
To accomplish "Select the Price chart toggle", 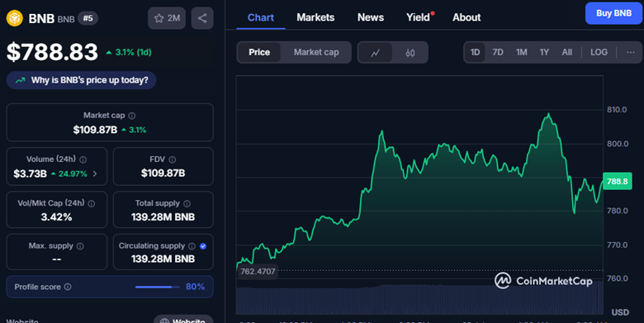I will (259, 53).
